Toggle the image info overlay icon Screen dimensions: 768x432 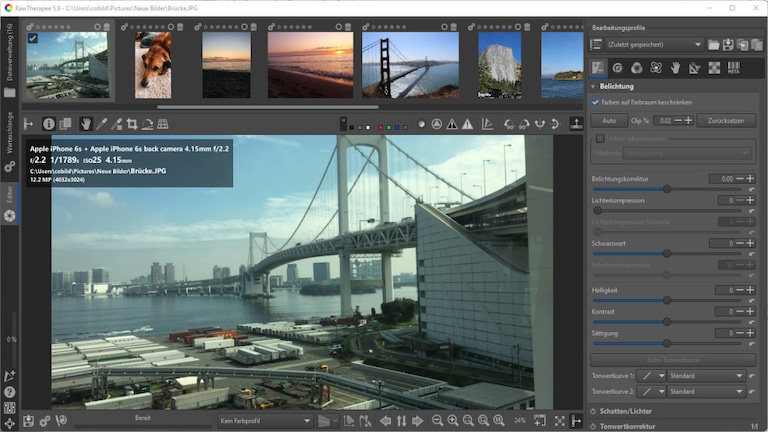(x=48, y=124)
